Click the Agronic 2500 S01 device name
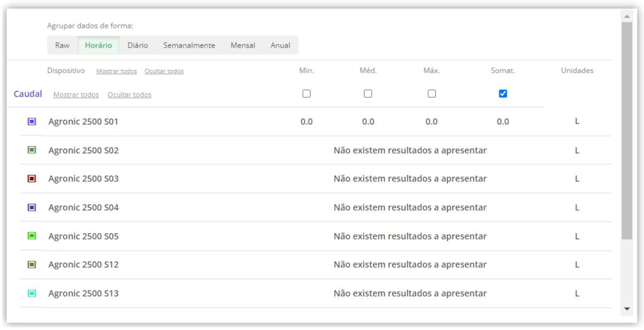This screenshot has width=644, height=330. click(x=84, y=121)
